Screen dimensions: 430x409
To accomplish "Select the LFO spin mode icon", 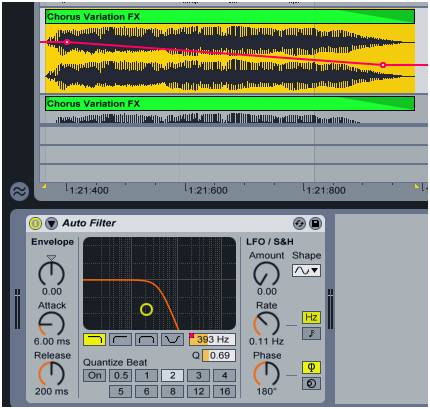I will [311, 383].
